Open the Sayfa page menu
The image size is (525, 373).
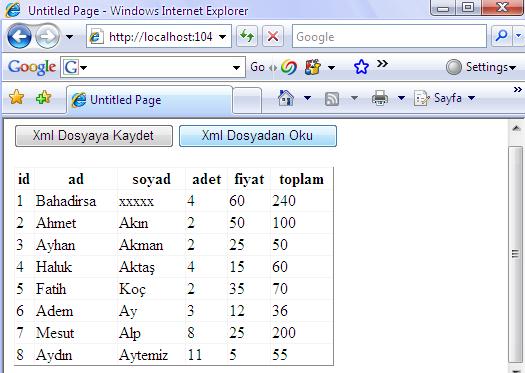coord(445,98)
